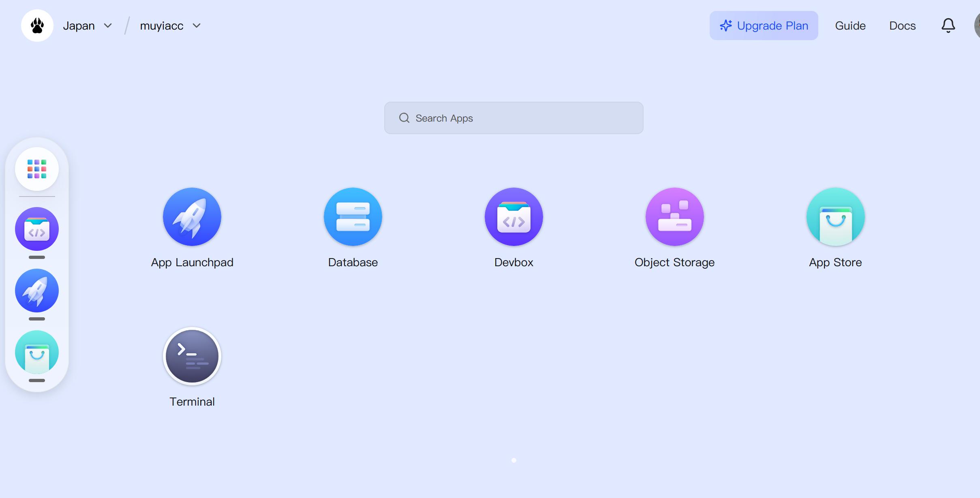Expand the Japan region dropdown
Image resolution: width=980 pixels, height=498 pixels.
87,26
